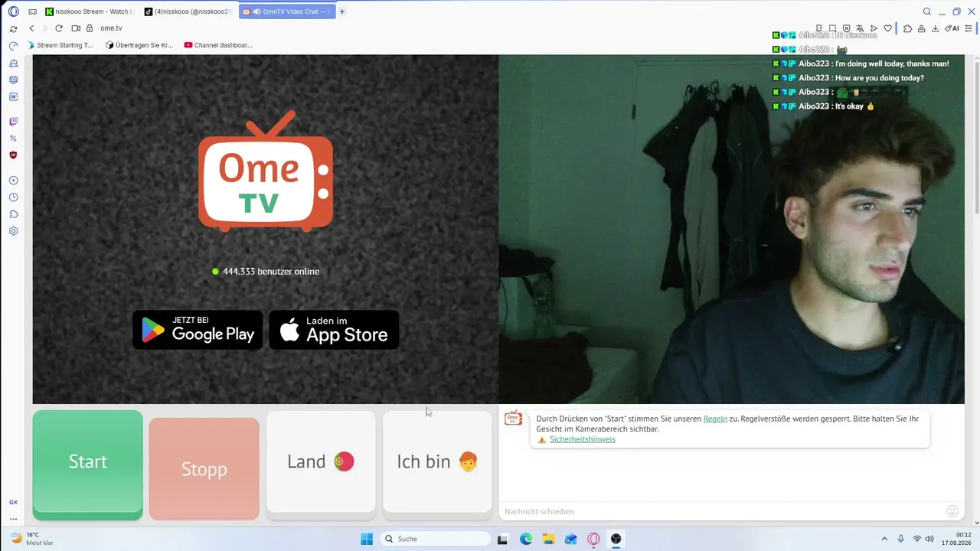Image resolution: width=980 pixels, height=551 pixels.
Task: Open the Übertragen Sie bookmark
Action: point(139,45)
